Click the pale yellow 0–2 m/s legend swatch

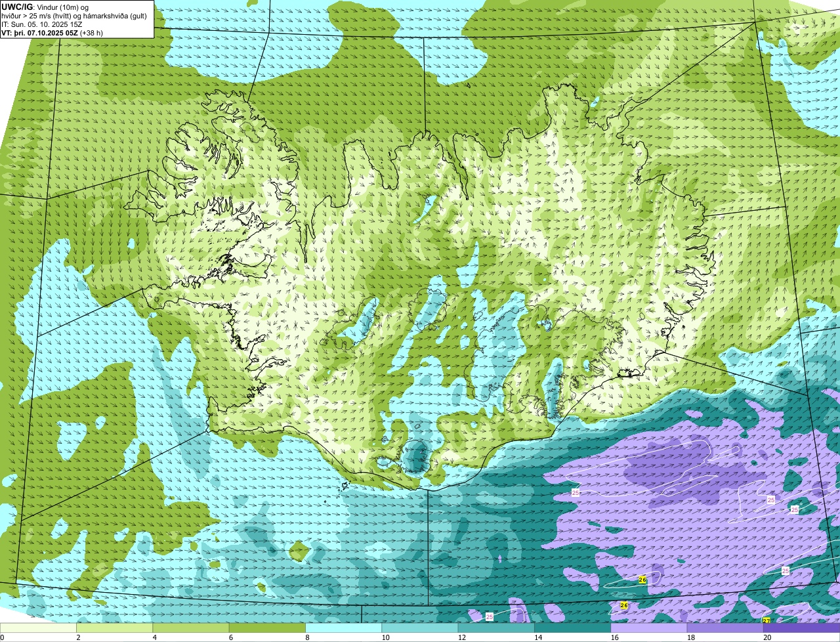(39, 628)
